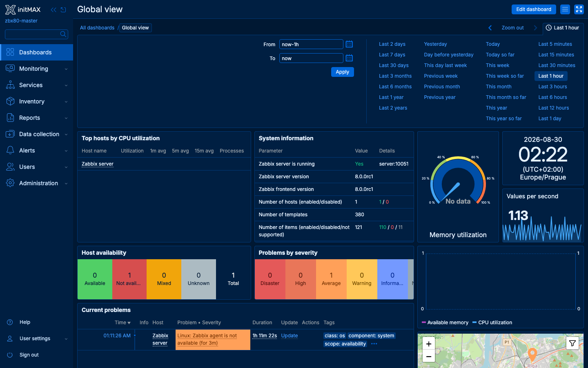Select the Yesterday time preset

click(x=435, y=44)
